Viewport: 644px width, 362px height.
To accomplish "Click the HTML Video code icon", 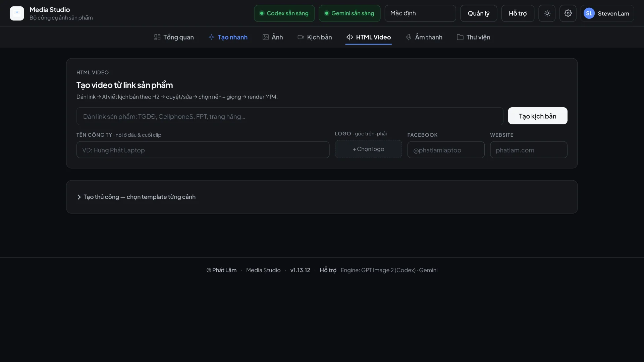I will [x=350, y=37].
